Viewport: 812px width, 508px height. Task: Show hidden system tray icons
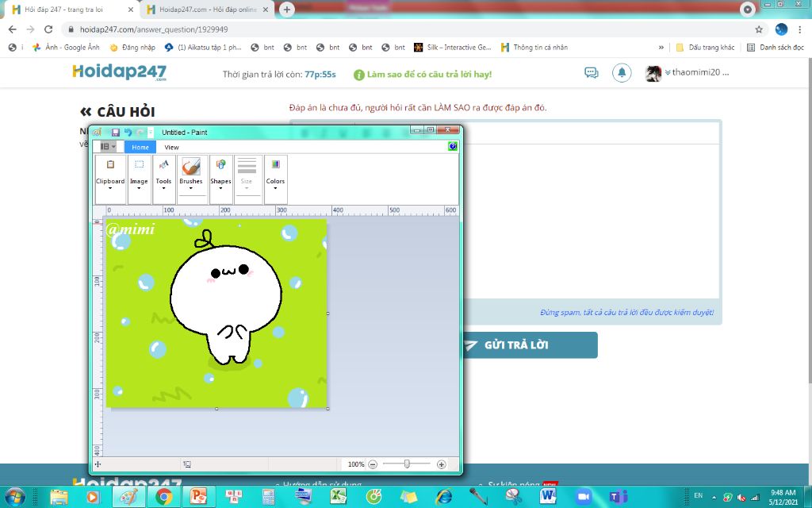coord(714,497)
